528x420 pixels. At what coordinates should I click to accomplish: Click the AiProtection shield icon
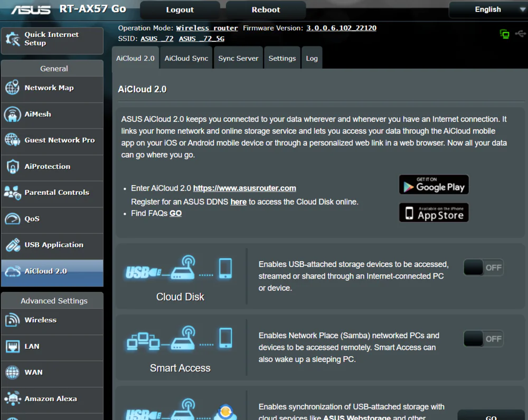(x=13, y=166)
